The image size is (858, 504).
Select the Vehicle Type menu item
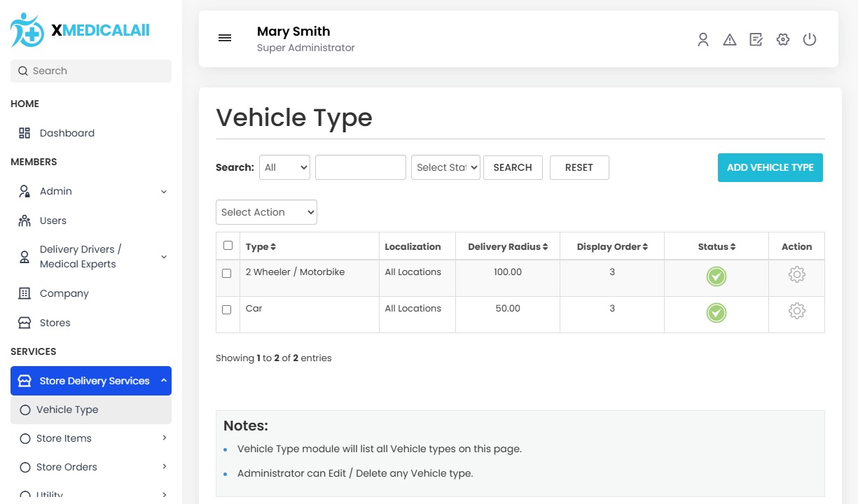[67, 409]
